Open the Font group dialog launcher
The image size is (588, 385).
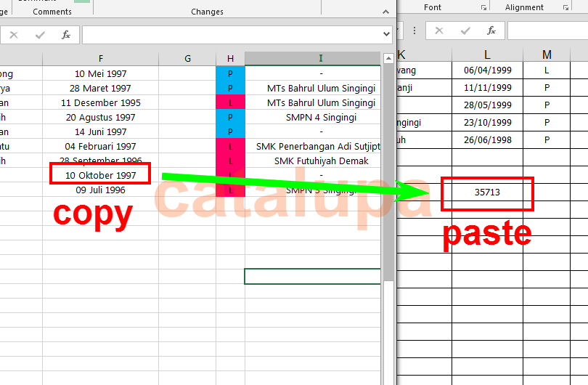click(483, 7)
